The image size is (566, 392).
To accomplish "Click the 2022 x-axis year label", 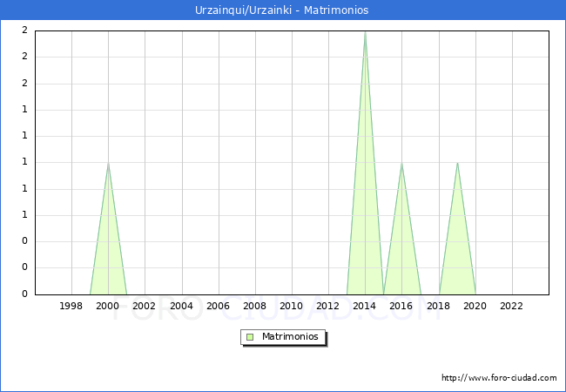I will coord(512,306).
